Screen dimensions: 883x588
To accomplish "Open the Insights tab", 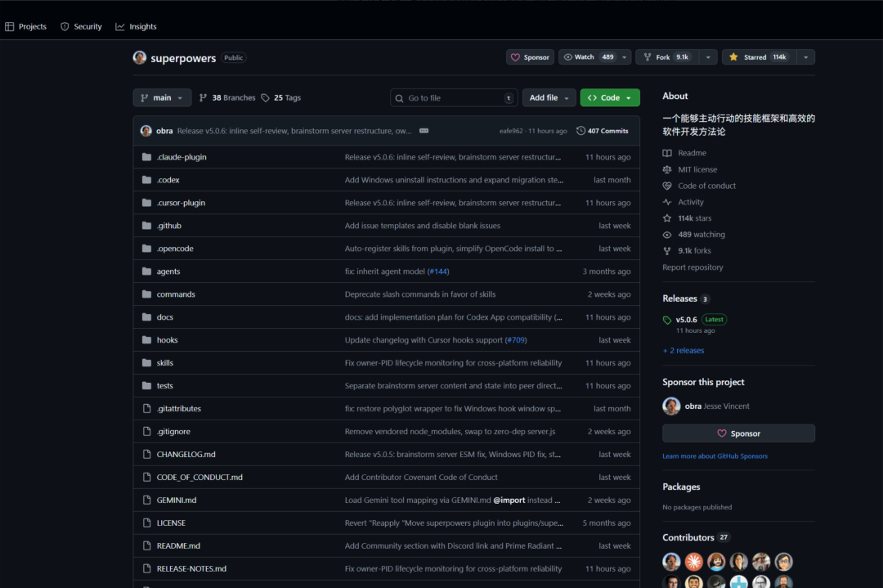I will tap(136, 26).
